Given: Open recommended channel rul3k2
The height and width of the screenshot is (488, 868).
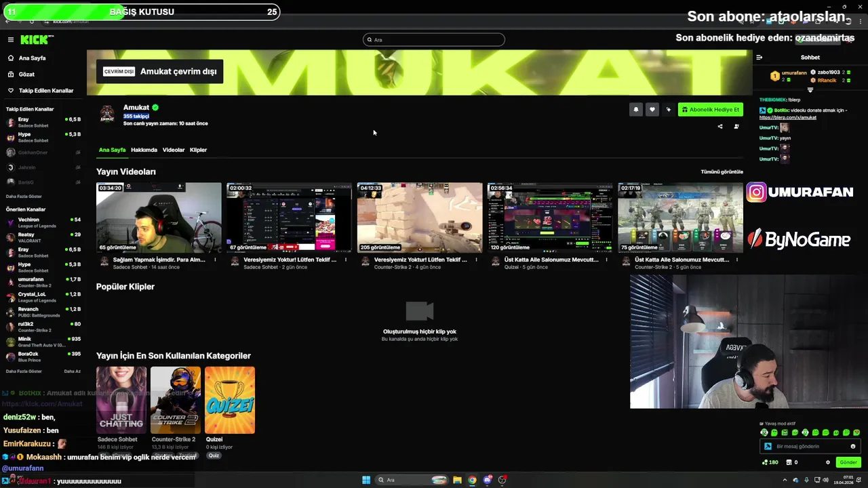Looking at the screenshot, I should tap(43, 327).
